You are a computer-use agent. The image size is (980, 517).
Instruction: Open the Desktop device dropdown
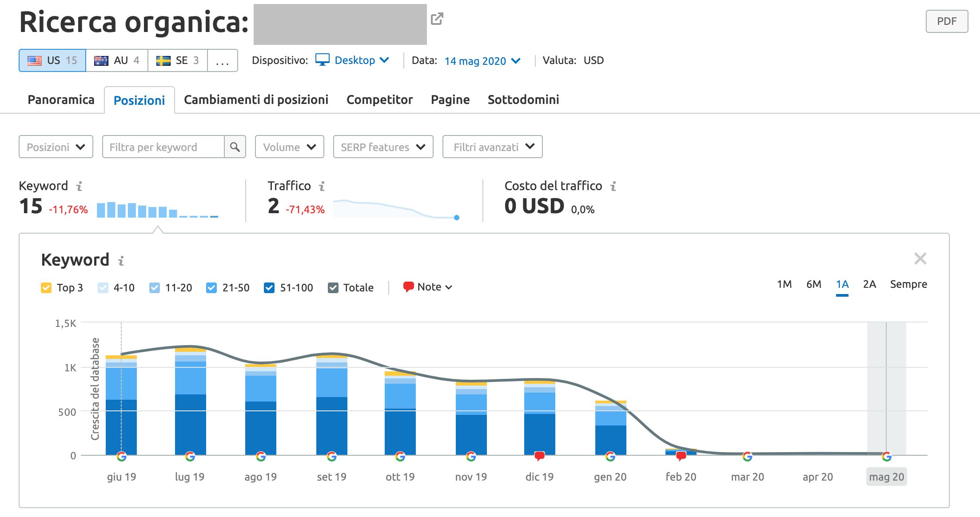(352, 60)
